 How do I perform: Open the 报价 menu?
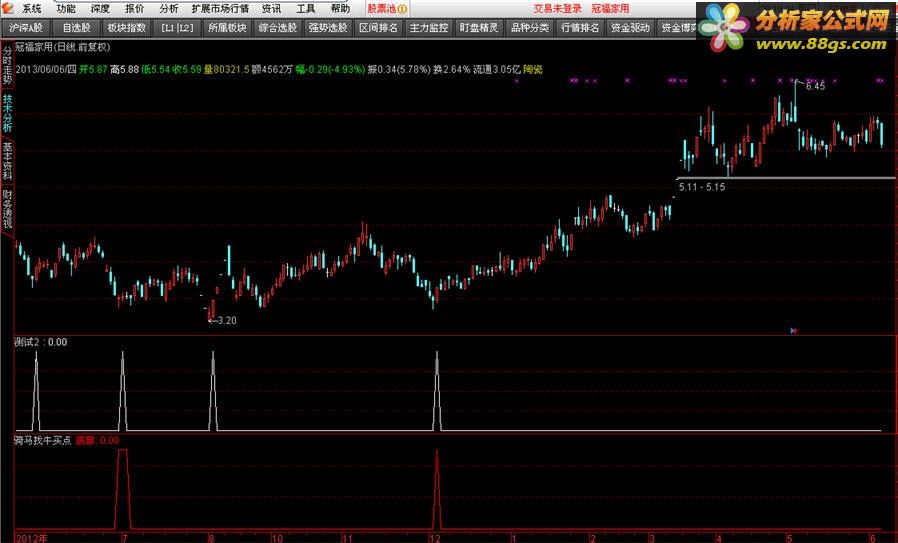click(x=135, y=9)
